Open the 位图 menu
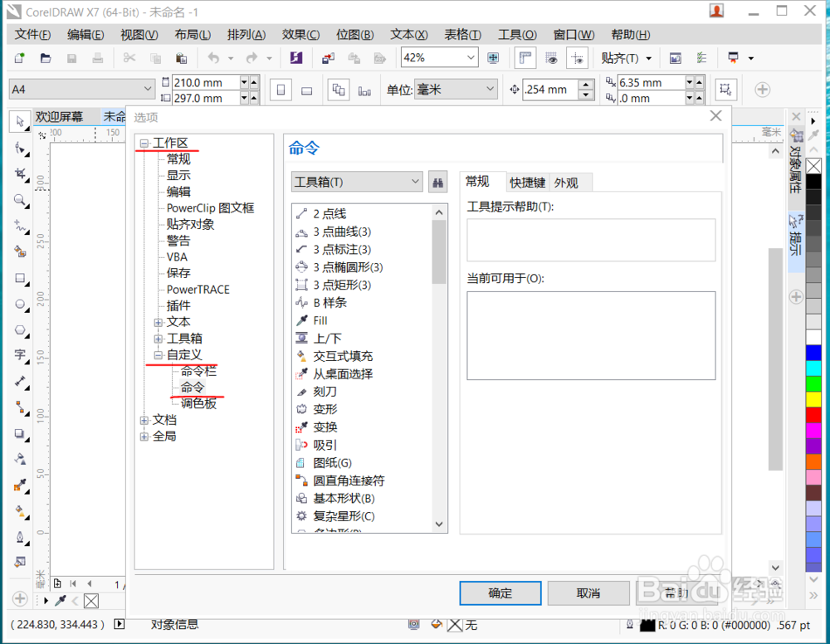The width and height of the screenshot is (830, 644). coord(354,35)
